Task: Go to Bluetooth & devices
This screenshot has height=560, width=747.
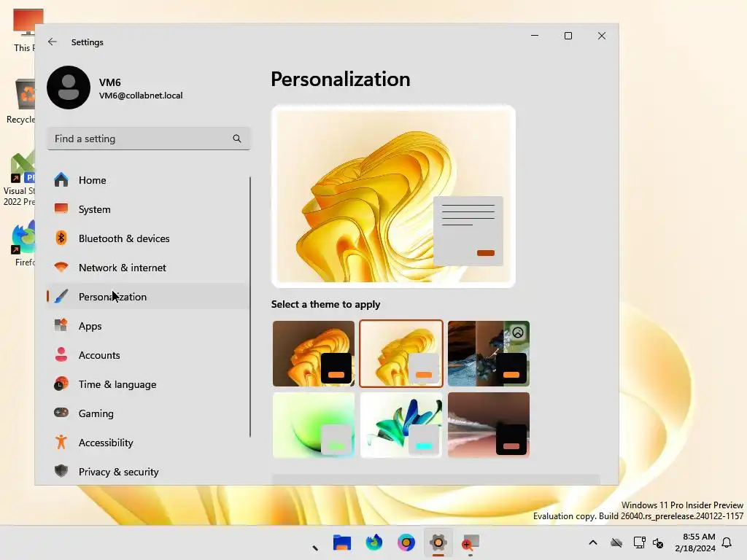Action: click(x=147, y=238)
